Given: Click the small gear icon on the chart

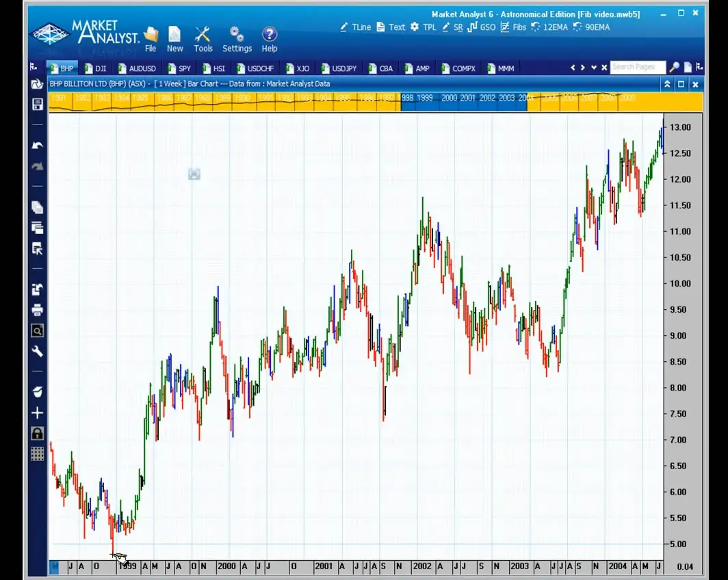Looking at the screenshot, I should click(x=194, y=174).
